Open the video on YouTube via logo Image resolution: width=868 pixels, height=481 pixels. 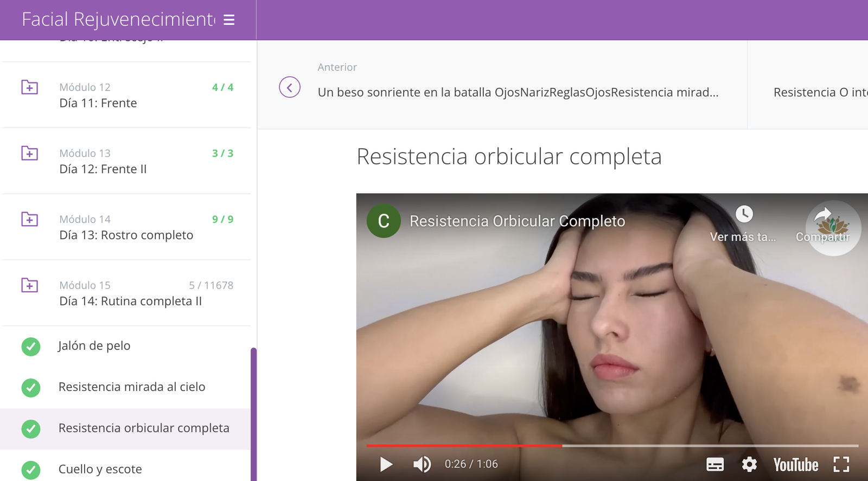795,465
